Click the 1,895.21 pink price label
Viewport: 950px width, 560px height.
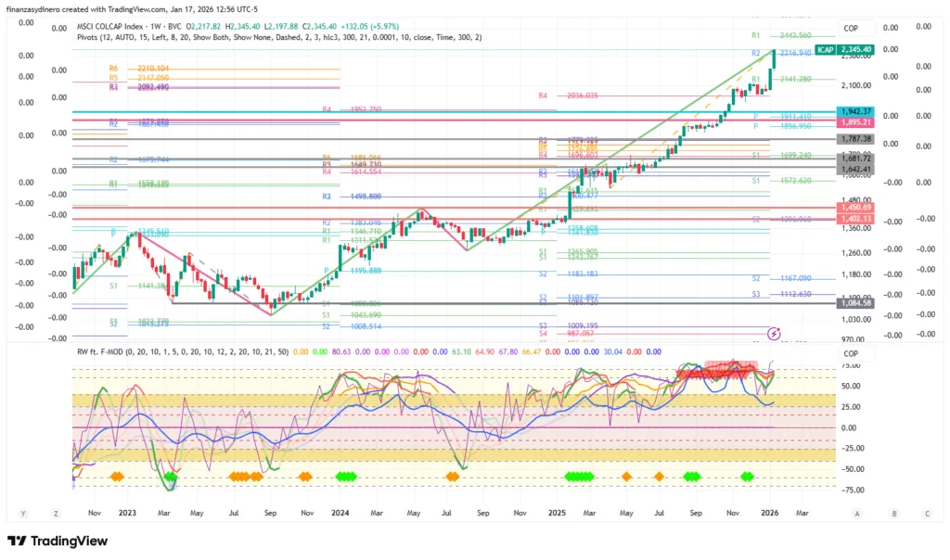(854, 122)
